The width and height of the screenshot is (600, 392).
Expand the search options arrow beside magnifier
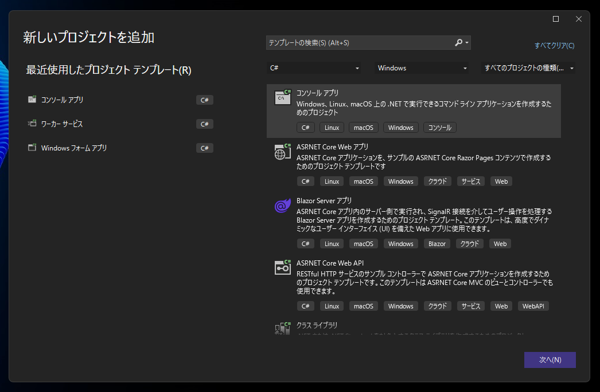click(467, 43)
